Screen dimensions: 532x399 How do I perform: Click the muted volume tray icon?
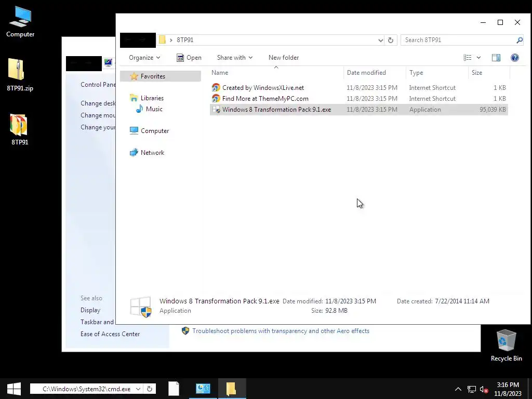pyautogui.click(x=484, y=389)
